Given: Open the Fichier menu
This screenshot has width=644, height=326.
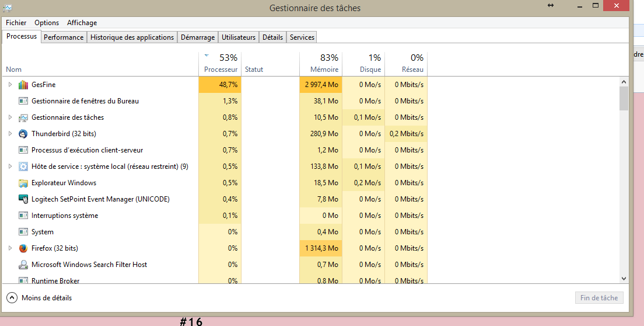Looking at the screenshot, I should (x=16, y=23).
